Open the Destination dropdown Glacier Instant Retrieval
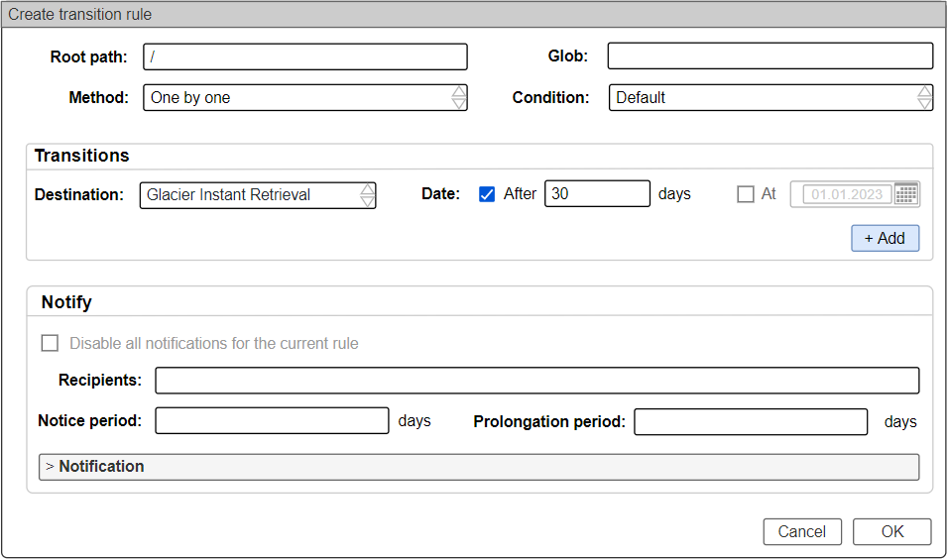This screenshot has width=948, height=560. click(x=258, y=195)
